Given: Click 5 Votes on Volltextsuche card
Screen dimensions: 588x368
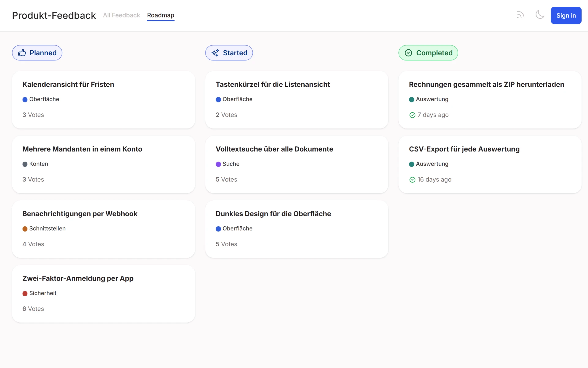Looking at the screenshot, I should point(226,179).
